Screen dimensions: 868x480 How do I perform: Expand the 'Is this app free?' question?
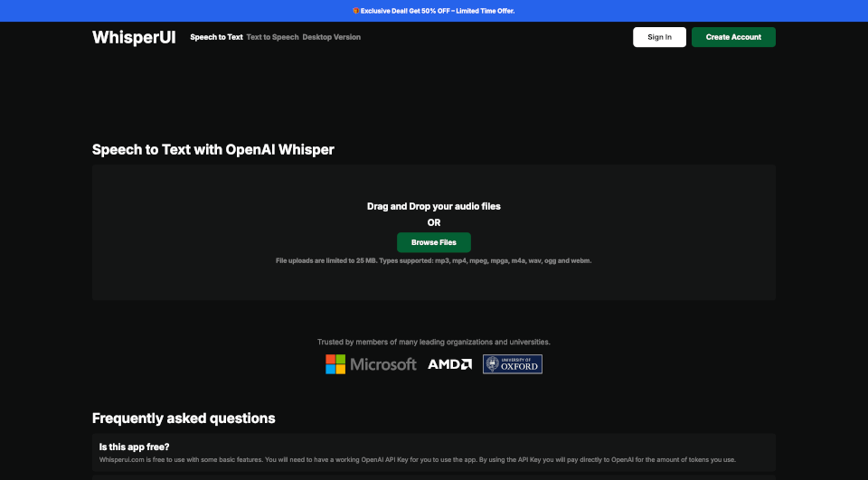click(x=434, y=452)
